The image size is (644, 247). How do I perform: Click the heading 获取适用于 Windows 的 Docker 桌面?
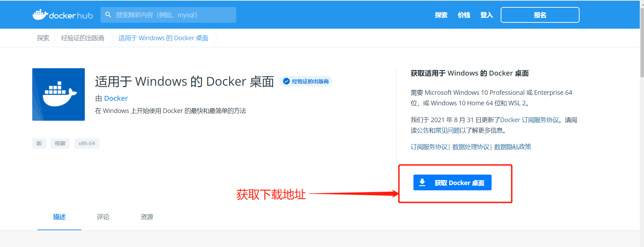(x=470, y=73)
